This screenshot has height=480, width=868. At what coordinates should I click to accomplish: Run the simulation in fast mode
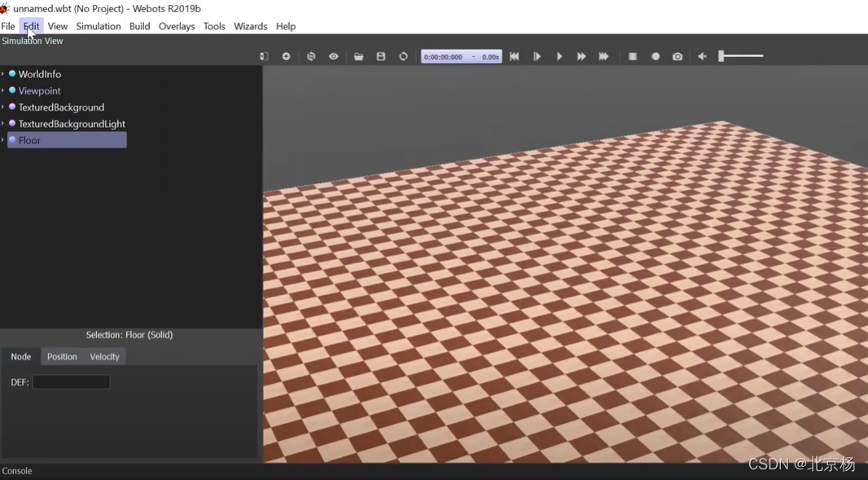coord(581,56)
